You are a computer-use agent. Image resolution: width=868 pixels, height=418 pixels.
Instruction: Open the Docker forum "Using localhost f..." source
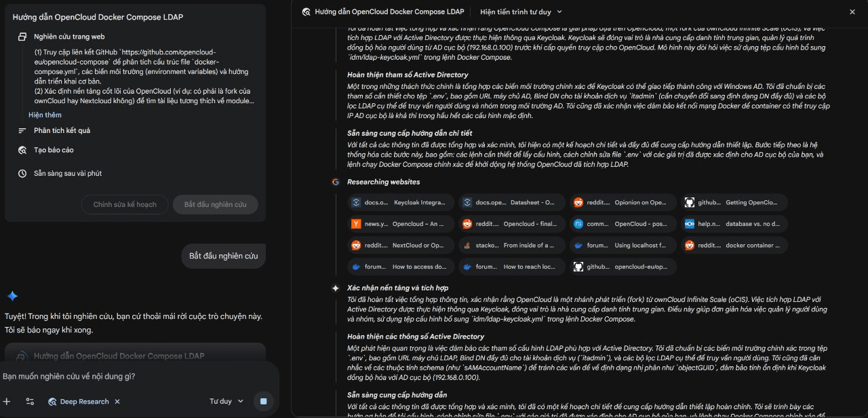point(623,246)
